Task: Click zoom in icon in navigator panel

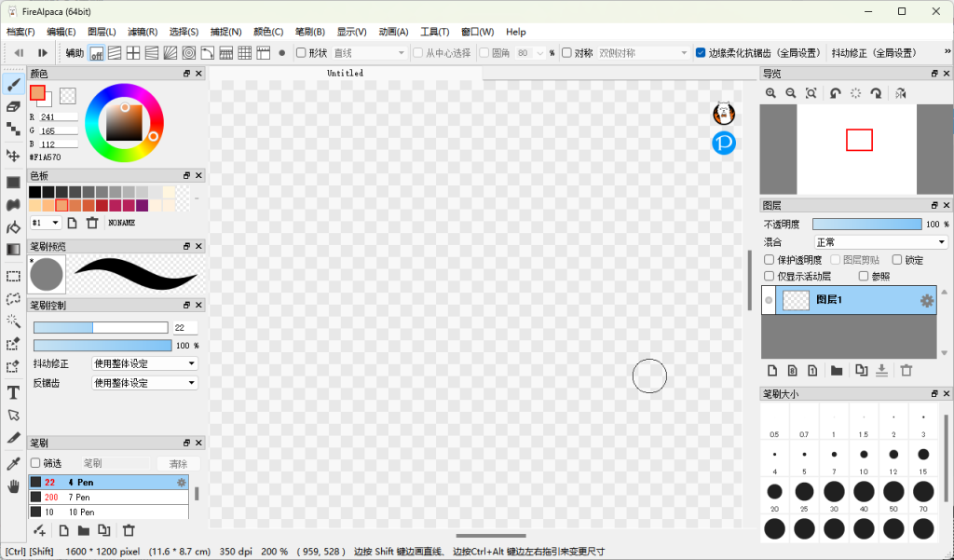Action: [770, 93]
